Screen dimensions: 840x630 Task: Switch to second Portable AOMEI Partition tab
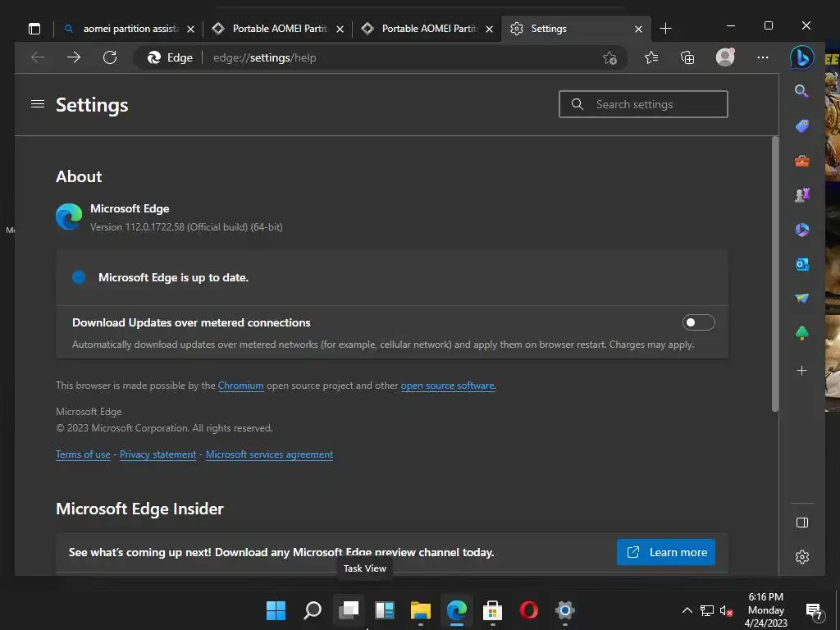[x=427, y=29]
